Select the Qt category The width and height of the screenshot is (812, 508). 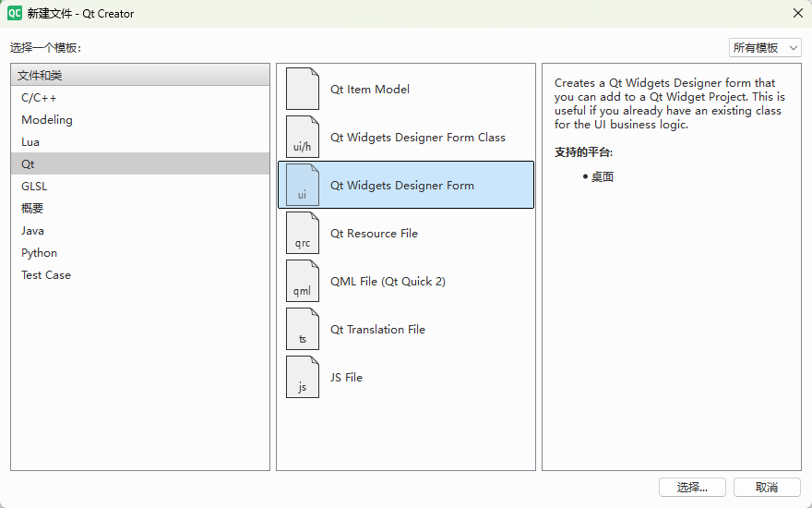click(x=140, y=163)
